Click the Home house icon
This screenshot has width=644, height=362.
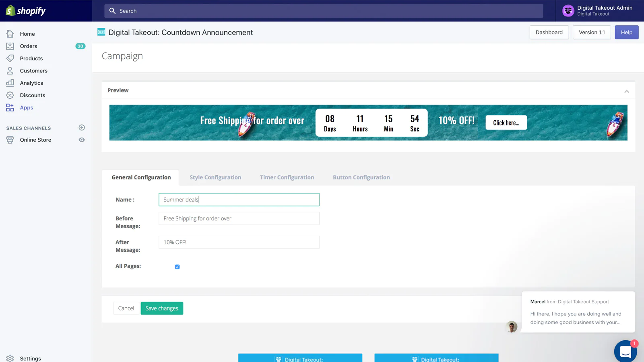pos(10,34)
